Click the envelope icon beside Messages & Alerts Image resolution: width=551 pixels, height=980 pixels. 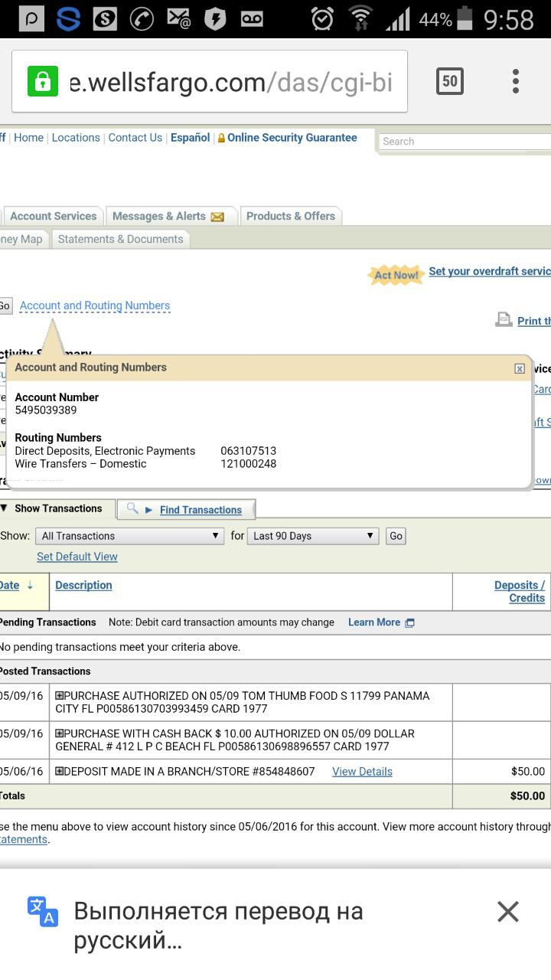[x=217, y=217]
